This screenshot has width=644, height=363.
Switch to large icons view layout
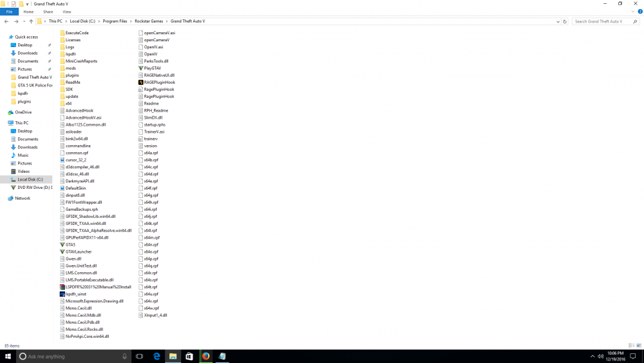click(x=639, y=346)
